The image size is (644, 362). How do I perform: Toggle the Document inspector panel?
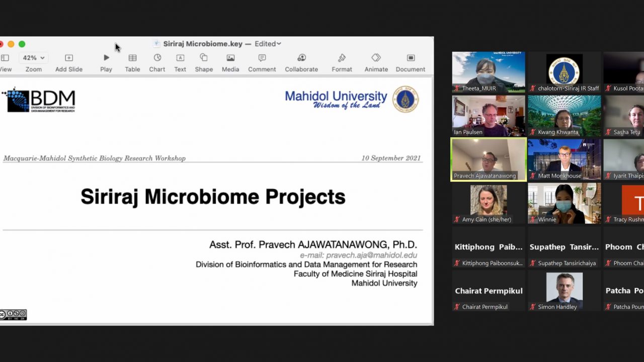[x=411, y=58]
